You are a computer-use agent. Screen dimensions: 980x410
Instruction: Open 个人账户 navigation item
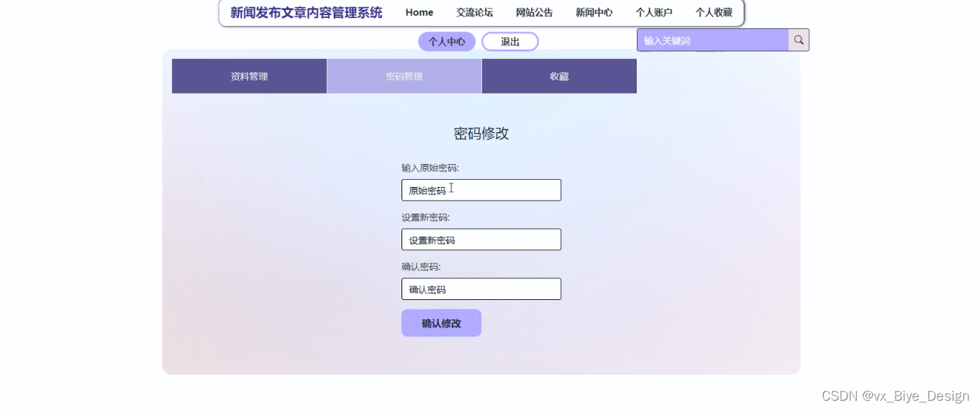653,12
